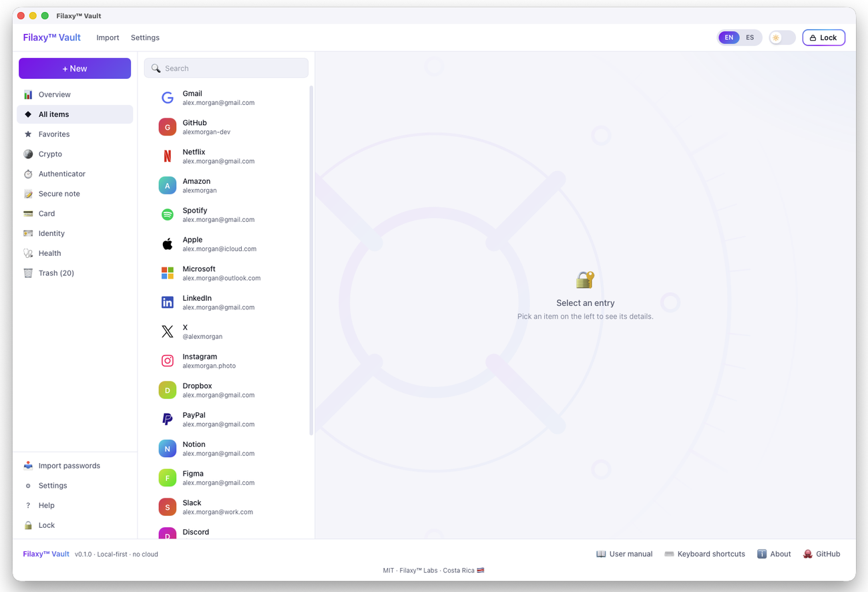Click the Search input field
This screenshot has width=868, height=592.
tap(226, 68)
